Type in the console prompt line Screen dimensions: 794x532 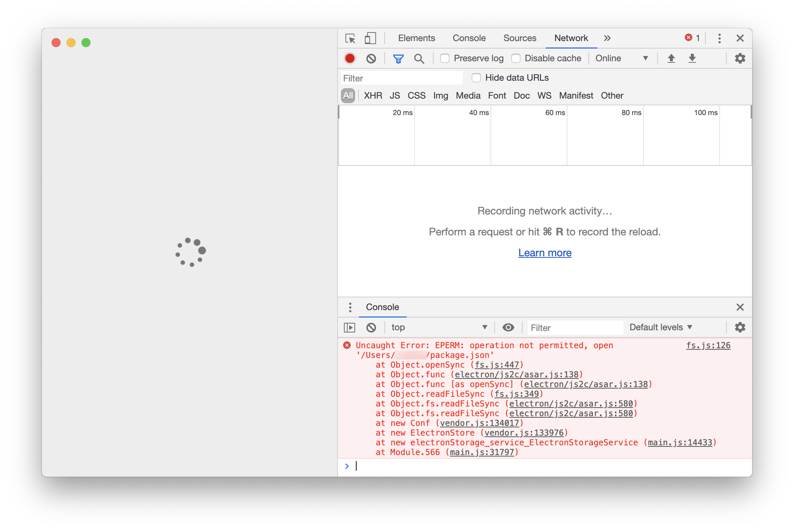point(449,466)
